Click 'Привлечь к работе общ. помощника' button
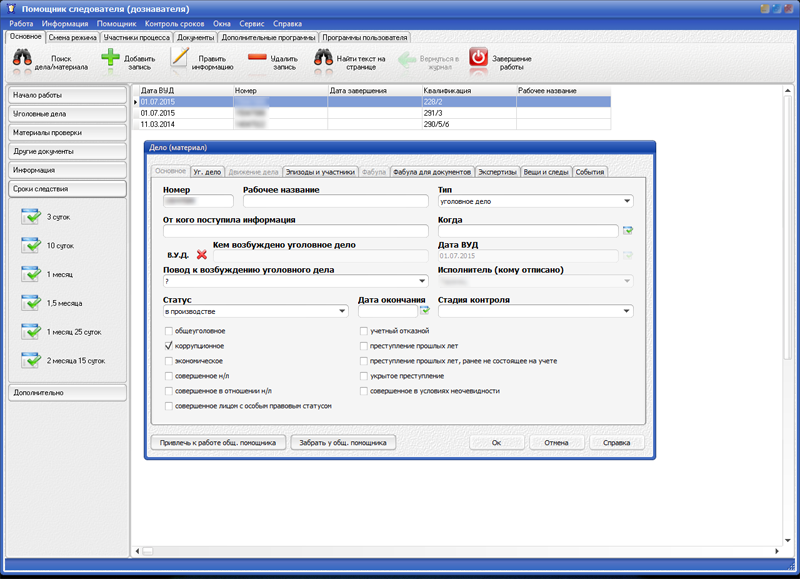The image size is (800, 579). [x=218, y=442]
